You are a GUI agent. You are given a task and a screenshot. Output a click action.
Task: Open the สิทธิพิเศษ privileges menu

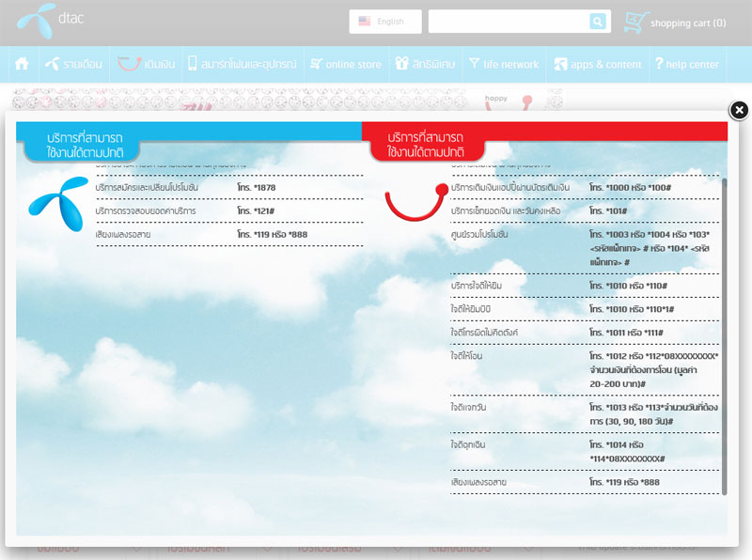(426, 64)
